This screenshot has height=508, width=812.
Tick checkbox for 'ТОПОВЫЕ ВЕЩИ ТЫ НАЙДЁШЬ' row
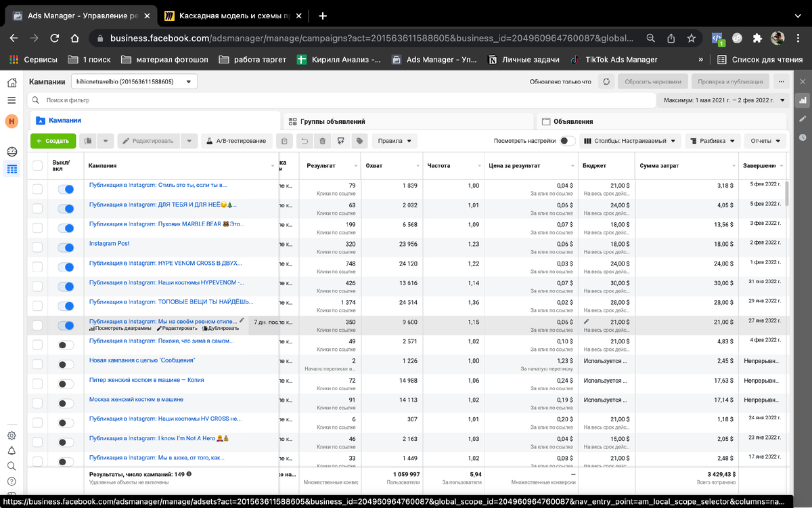point(37,306)
